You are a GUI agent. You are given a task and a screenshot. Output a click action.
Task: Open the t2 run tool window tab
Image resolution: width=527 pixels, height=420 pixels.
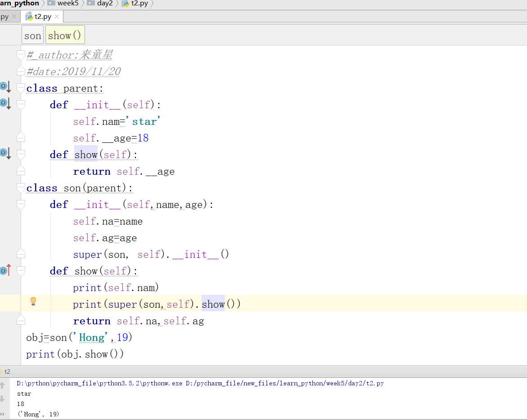point(7,371)
